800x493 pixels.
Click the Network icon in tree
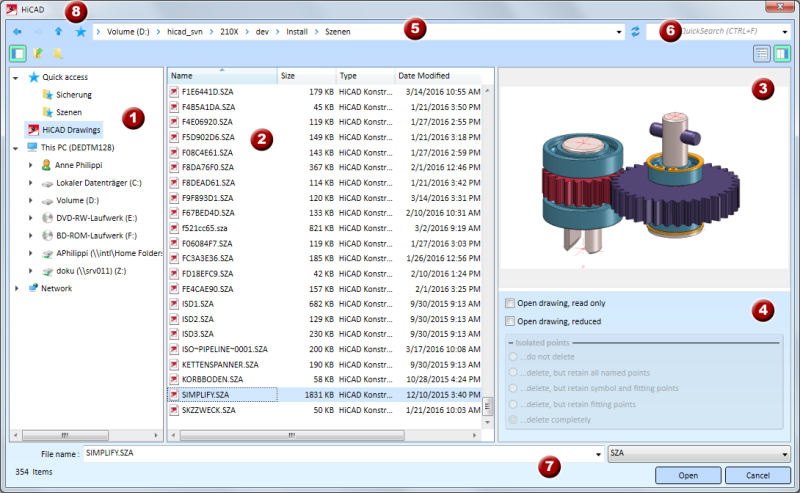coord(33,288)
